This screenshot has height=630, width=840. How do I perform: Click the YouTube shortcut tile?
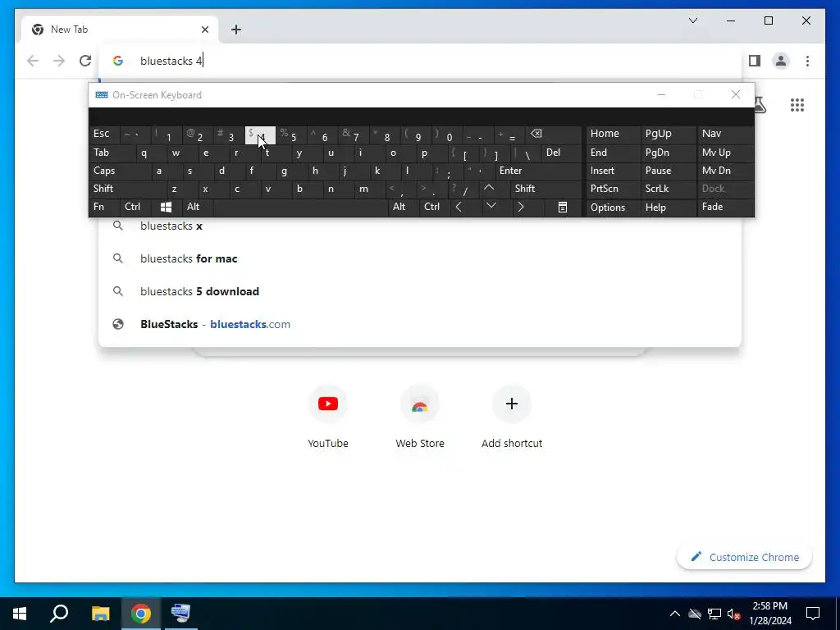click(x=328, y=417)
